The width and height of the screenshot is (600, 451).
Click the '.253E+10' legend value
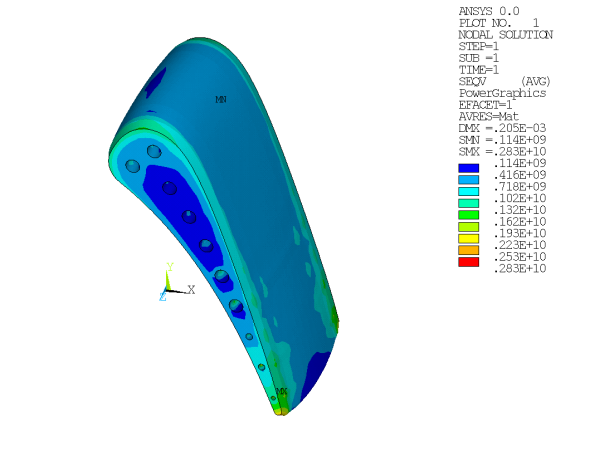coord(520,257)
